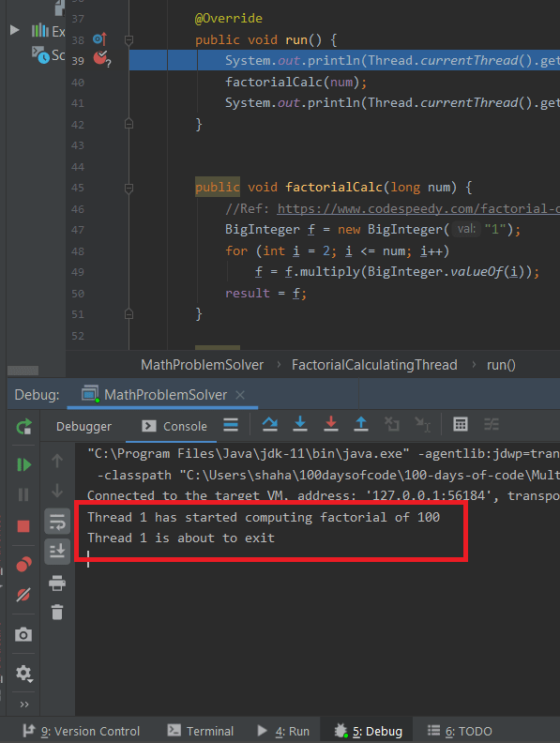Collapse the factorialCalc method fold at line 45
This screenshot has width=560, height=743.
tap(129, 189)
